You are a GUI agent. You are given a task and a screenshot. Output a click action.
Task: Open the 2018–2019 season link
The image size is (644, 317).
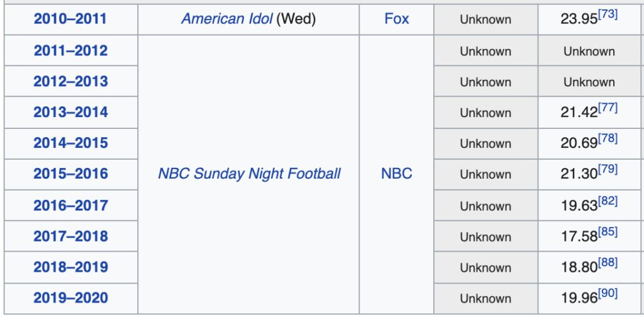tap(70, 267)
